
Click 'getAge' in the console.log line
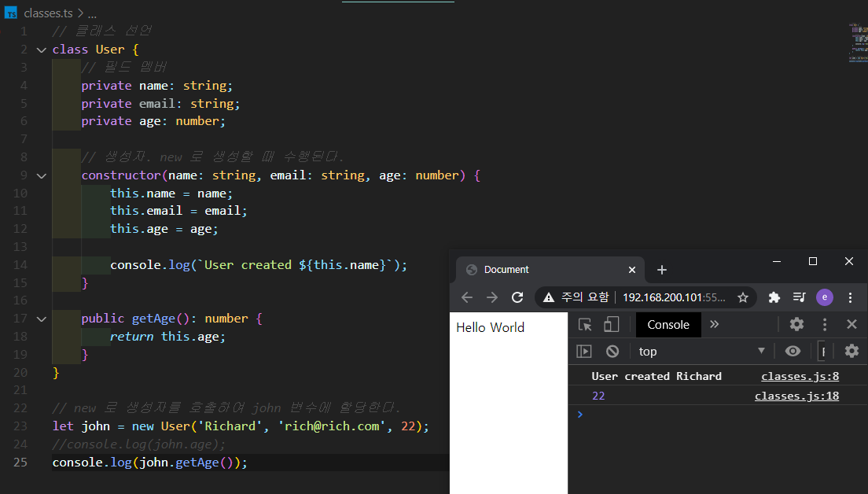(x=197, y=463)
